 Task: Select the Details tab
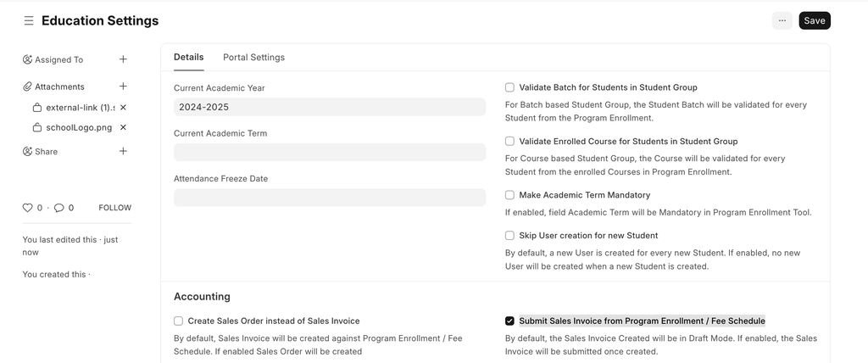(188, 58)
